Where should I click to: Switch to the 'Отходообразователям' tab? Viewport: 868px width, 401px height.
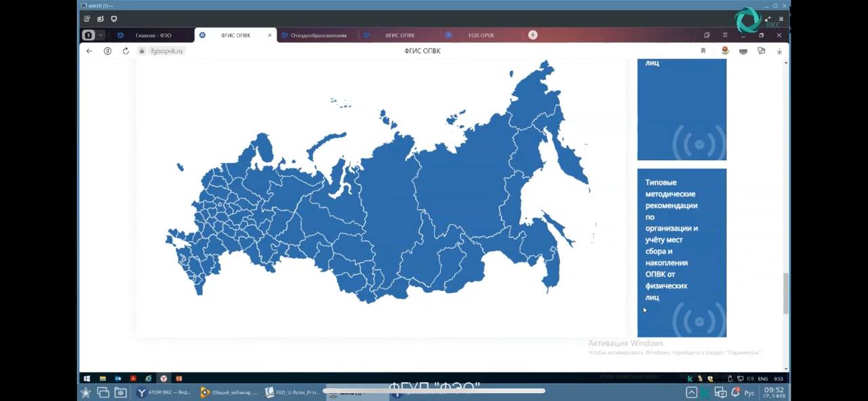pyautogui.click(x=318, y=35)
